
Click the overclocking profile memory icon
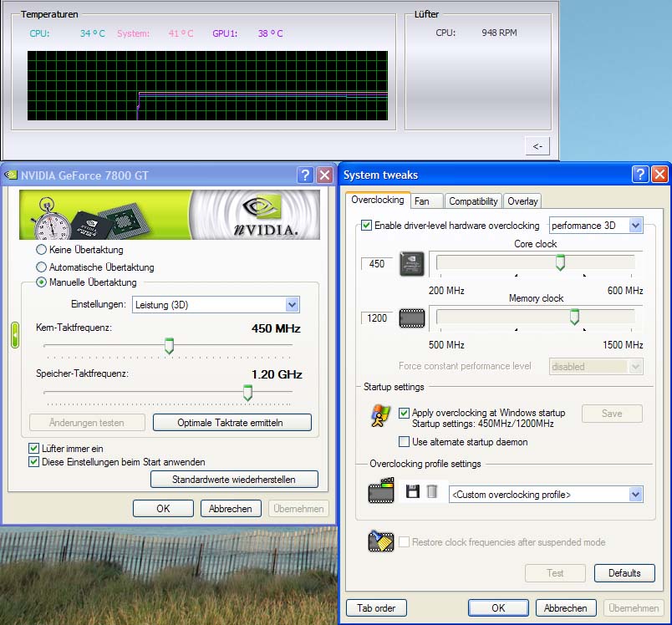click(381, 490)
